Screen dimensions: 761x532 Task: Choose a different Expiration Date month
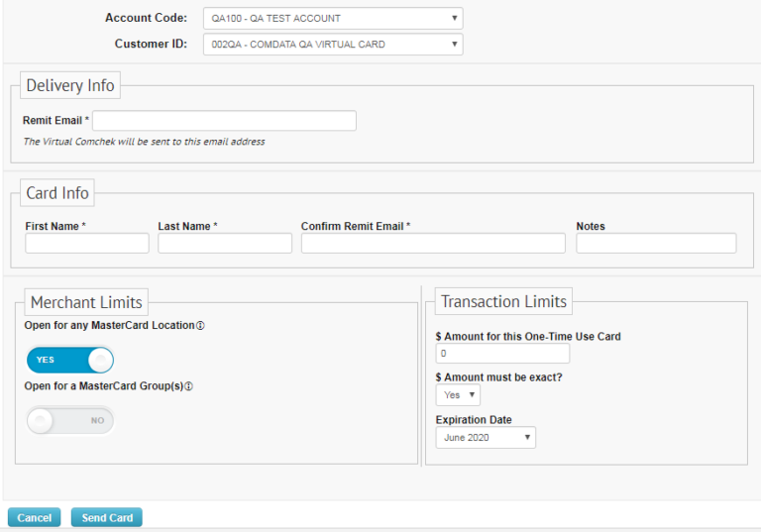click(486, 437)
